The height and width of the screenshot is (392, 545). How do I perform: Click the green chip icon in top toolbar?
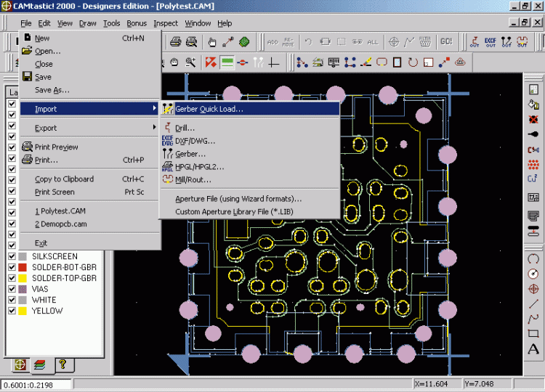pos(244,42)
